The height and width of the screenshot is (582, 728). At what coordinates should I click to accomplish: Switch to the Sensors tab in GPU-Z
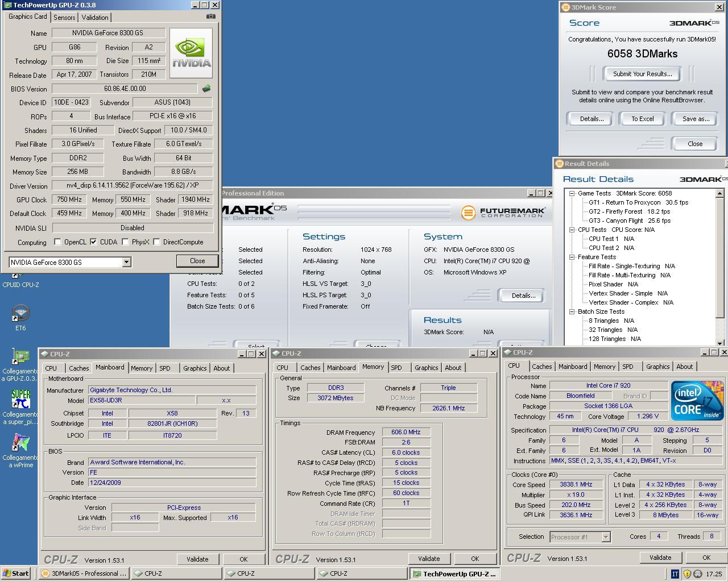[64, 18]
